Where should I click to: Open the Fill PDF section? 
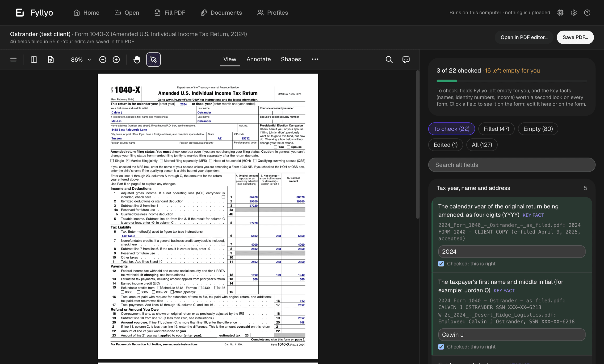click(x=170, y=13)
